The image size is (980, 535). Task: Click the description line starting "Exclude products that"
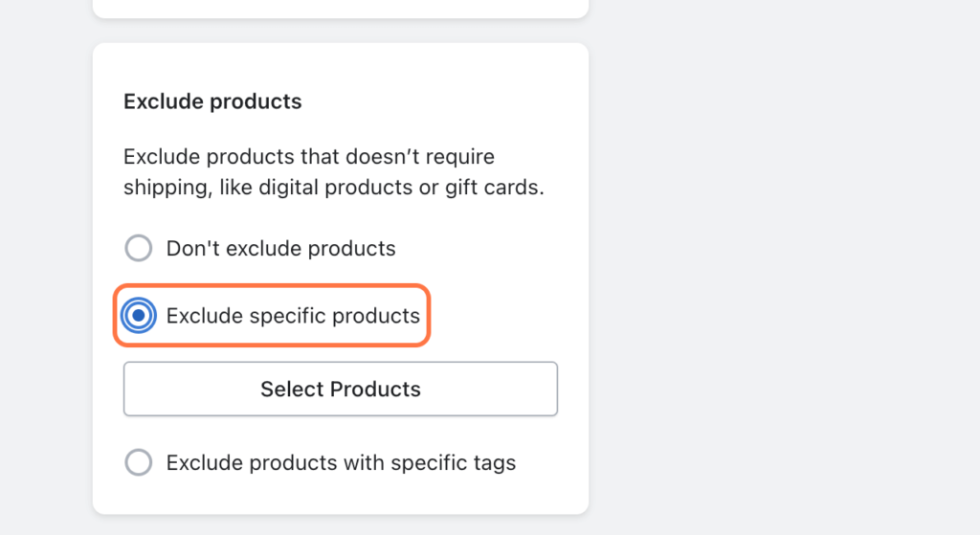308,156
